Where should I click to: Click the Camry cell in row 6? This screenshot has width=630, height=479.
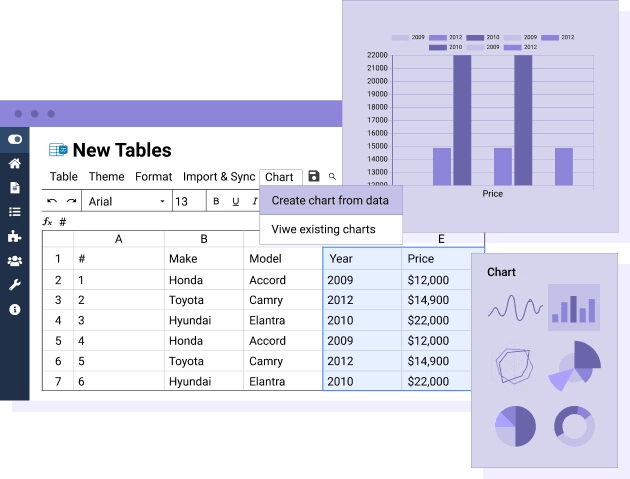coord(283,361)
